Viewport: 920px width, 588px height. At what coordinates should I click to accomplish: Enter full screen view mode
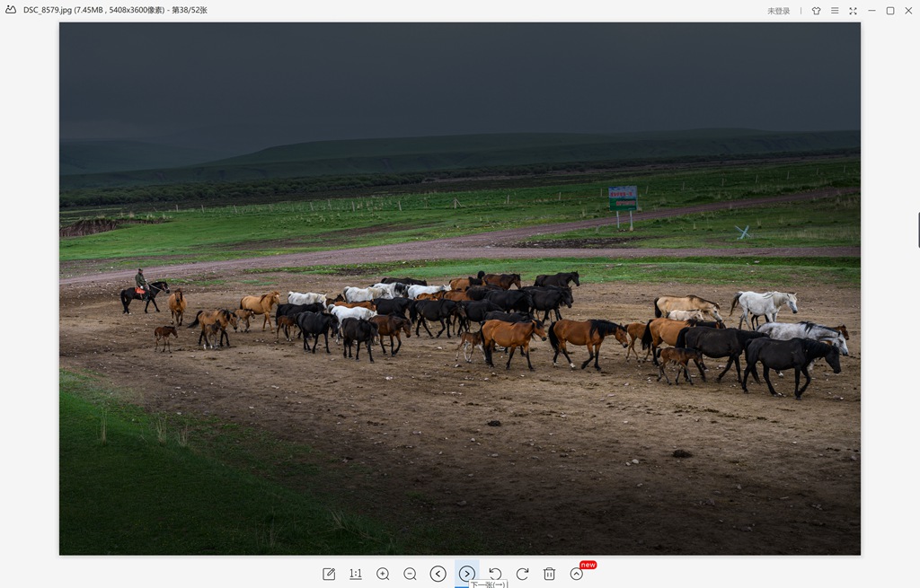(854, 11)
